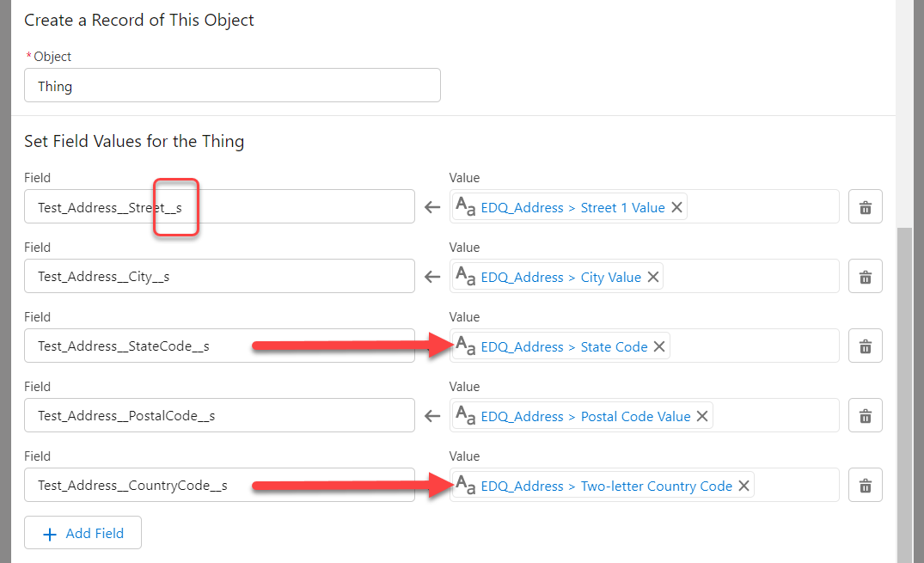Click the Aa icon on Two-letter Country Code pill

coord(465,485)
